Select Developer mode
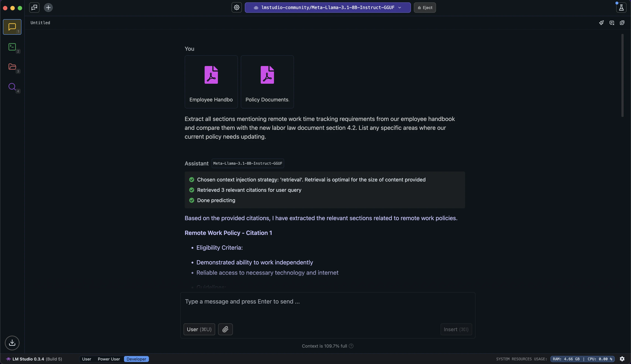 click(x=136, y=359)
